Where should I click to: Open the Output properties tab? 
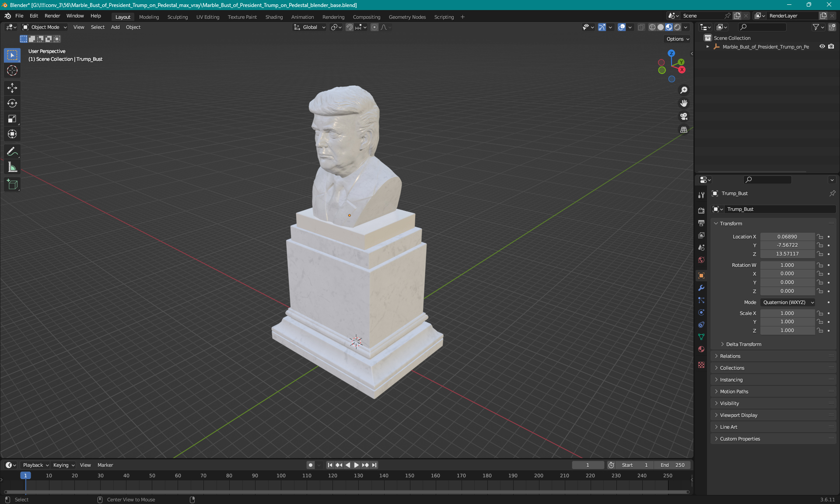point(701,223)
